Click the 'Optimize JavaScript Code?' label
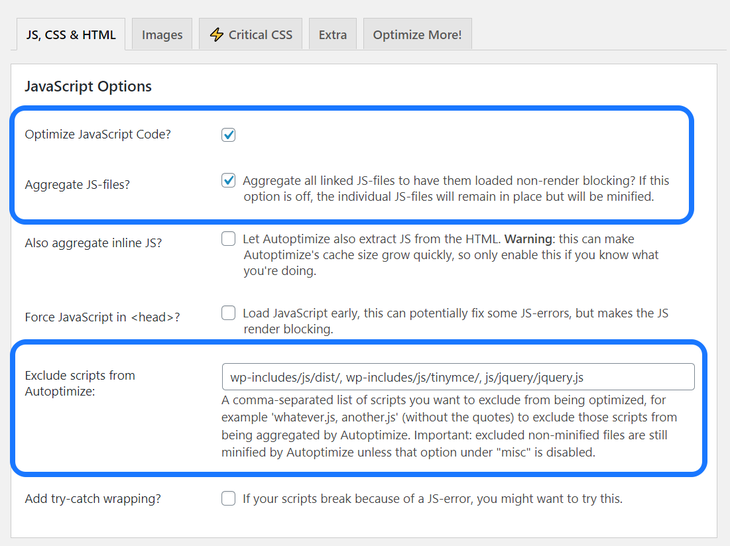Screen dimensions: 730x546 click(98, 135)
